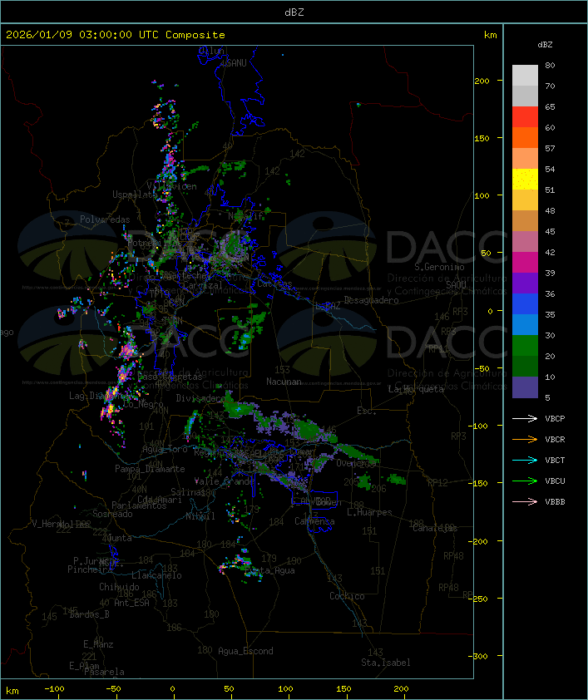
Task: Click the Polvaredas place label
Action: [x=105, y=219]
